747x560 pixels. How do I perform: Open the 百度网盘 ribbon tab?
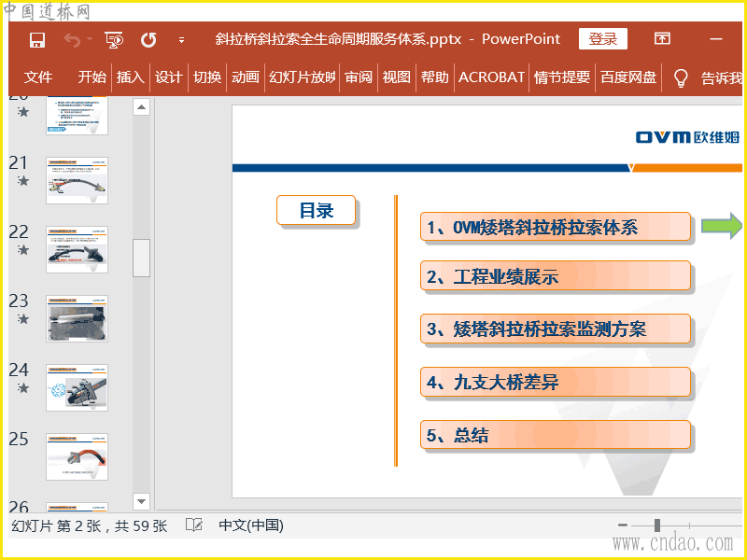click(628, 77)
